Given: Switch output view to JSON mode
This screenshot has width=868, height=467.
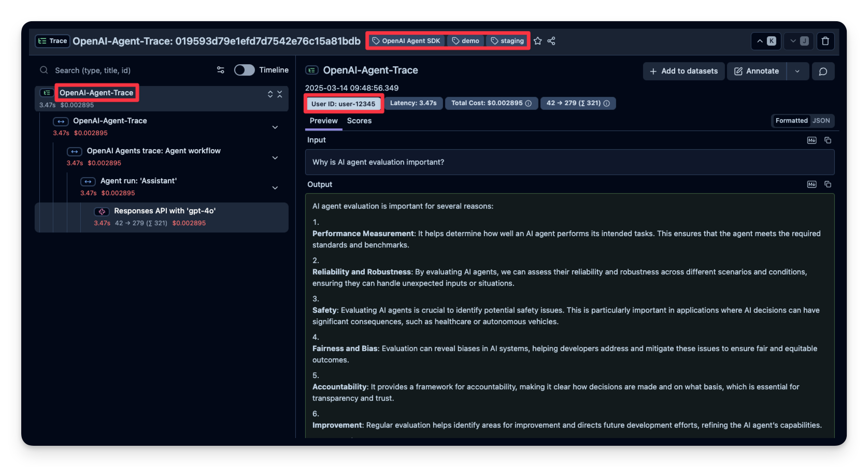Looking at the screenshot, I should [821, 121].
